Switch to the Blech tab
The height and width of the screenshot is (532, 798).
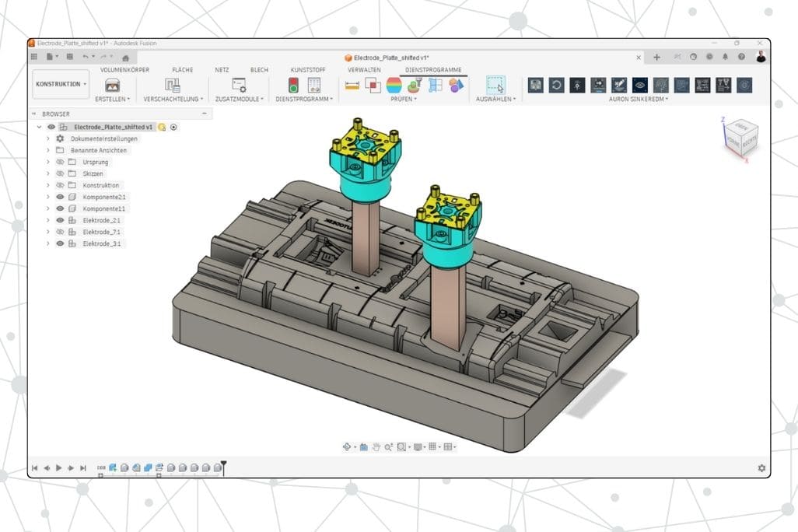coord(259,70)
